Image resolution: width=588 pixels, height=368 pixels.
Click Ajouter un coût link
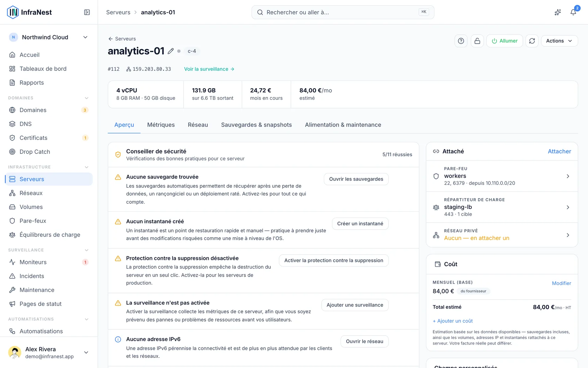click(x=453, y=321)
